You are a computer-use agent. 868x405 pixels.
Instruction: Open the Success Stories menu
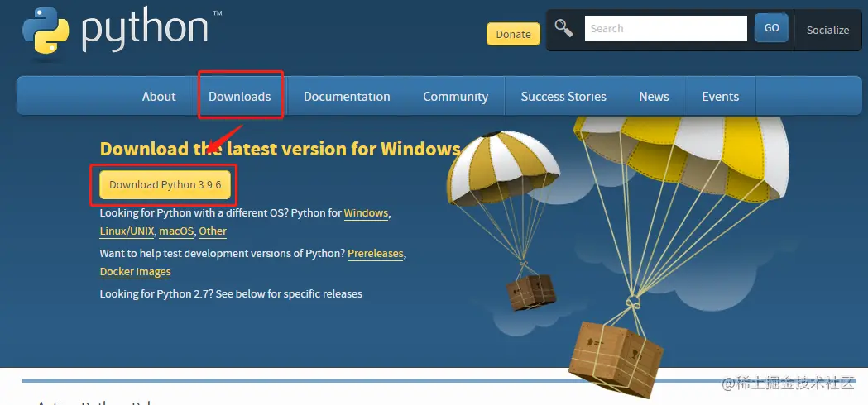[x=563, y=96]
